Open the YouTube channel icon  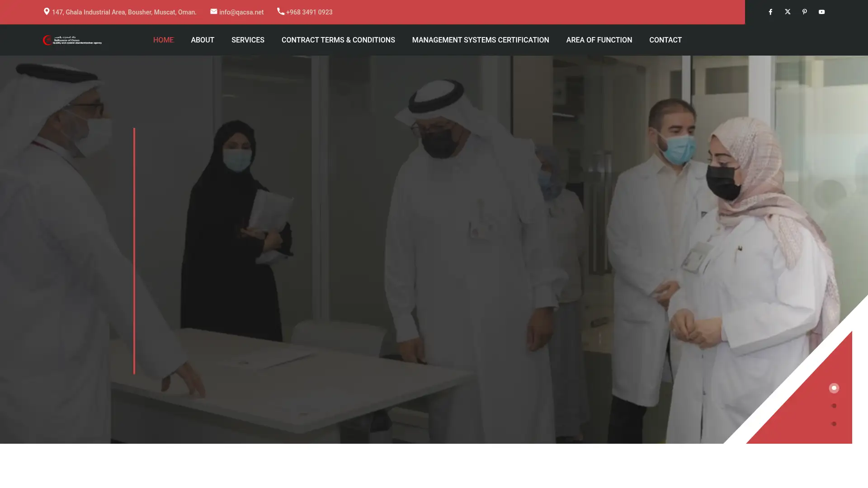tap(821, 12)
